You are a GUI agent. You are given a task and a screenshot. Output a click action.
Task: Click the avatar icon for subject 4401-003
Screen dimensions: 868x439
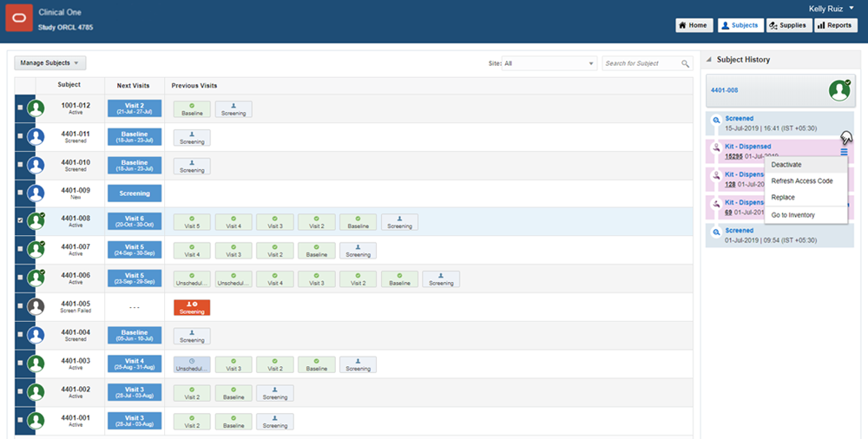pos(36,364)
